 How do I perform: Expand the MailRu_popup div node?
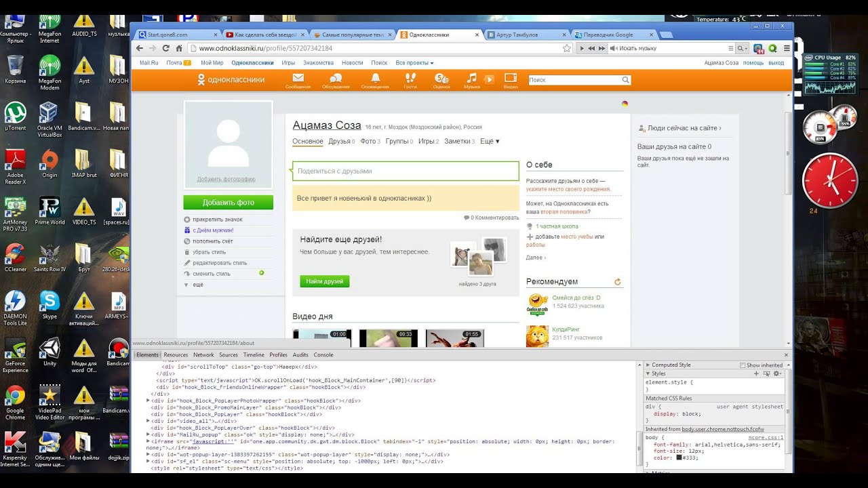point(149,434)
